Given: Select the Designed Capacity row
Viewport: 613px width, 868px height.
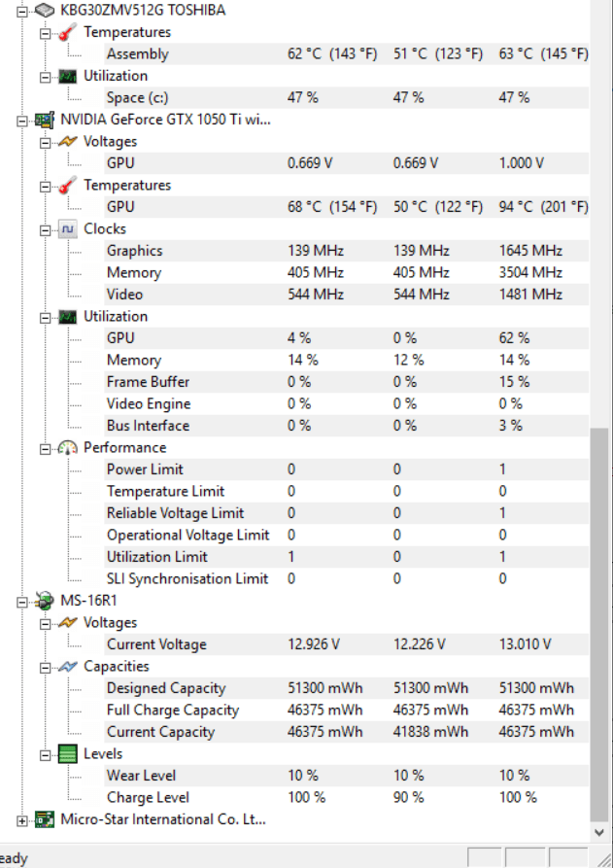Looking at the screenshot, I should [347, 688].
